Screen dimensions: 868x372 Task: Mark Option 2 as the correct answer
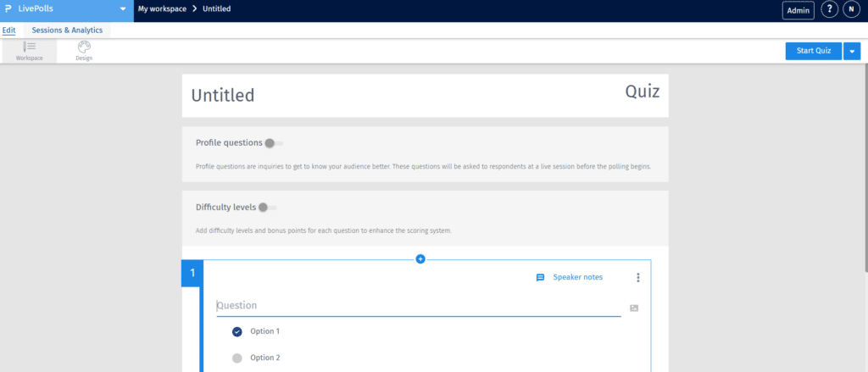pos(237,358)
